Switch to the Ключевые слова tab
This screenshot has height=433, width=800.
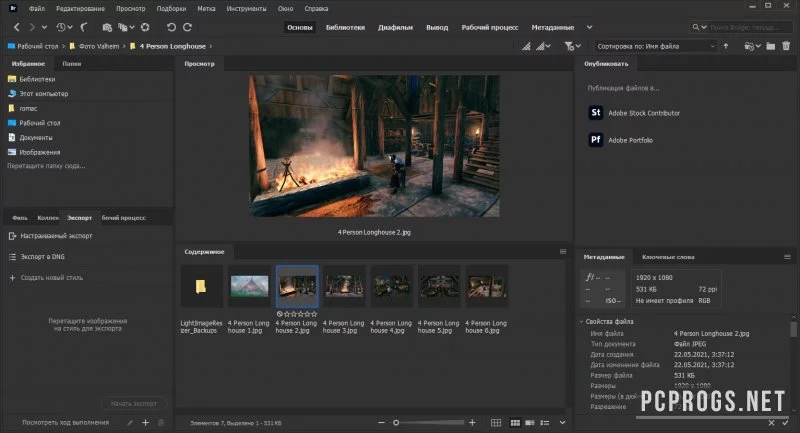pyautogui.click(x=668, y=257)
